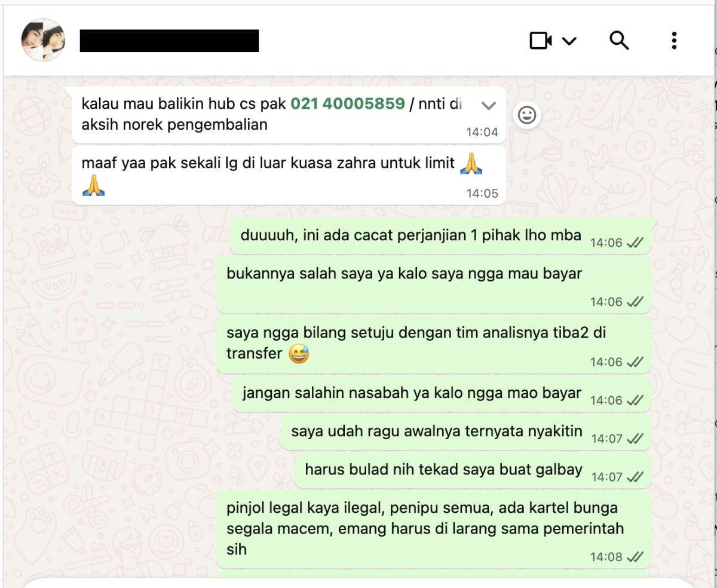Select message 'jangan salahin nasabah ya'

[442, 394]
